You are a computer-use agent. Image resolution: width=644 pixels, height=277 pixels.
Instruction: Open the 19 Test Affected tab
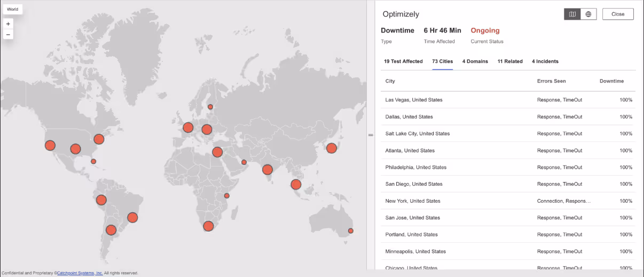403,61
